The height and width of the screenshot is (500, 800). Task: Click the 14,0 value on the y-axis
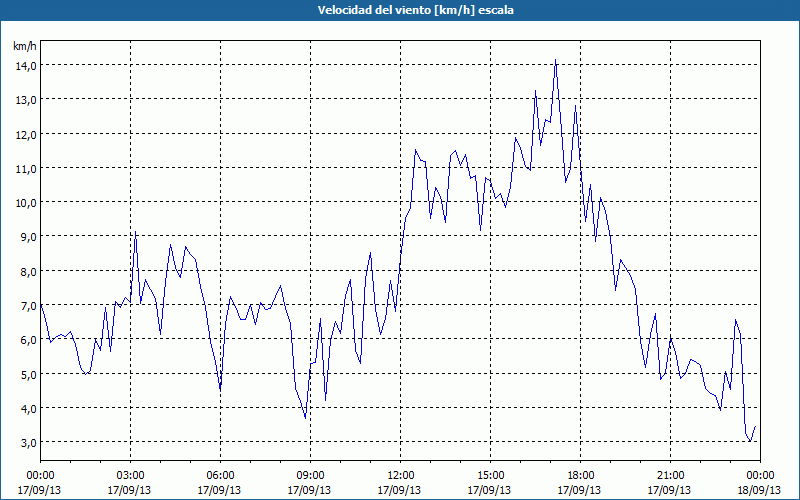25,65
